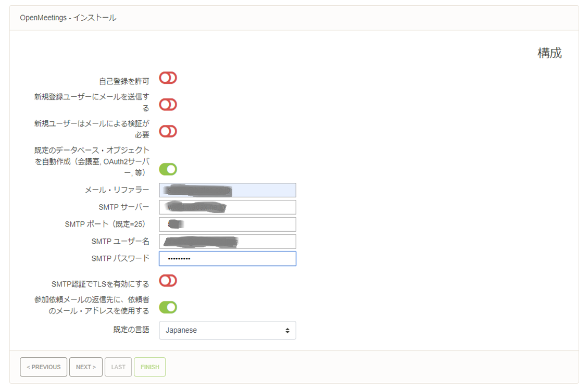Turn on 新規ユーザーはメールによる検証が必要 switch
Image resolution: width=588 pixels, height=389 pixels.
point(168,131)
